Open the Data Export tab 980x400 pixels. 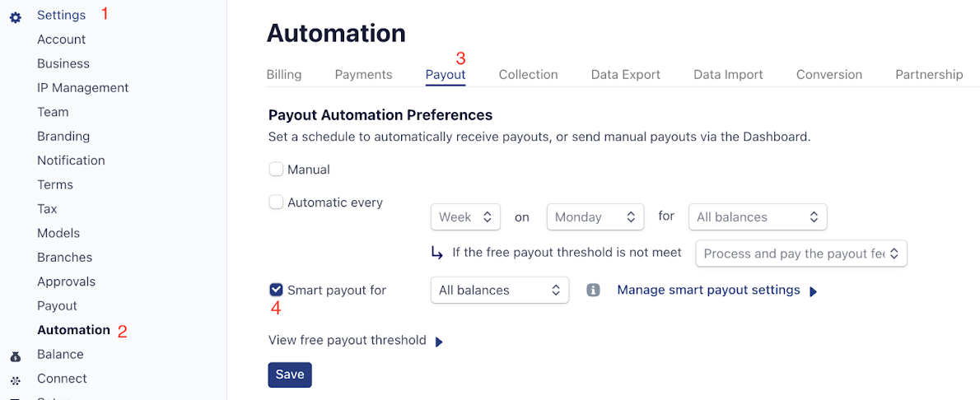pos(626,75)
